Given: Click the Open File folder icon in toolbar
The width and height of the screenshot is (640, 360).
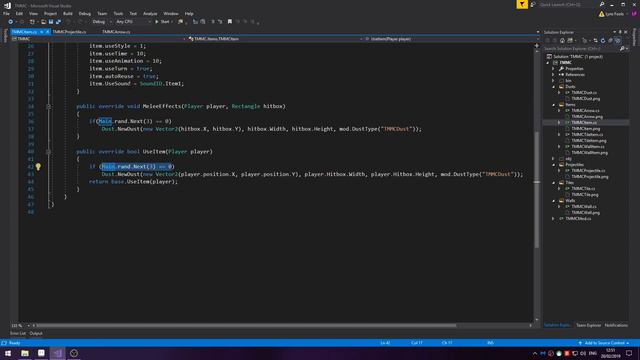Looking at the screenshot, I should tap(43, 22).
